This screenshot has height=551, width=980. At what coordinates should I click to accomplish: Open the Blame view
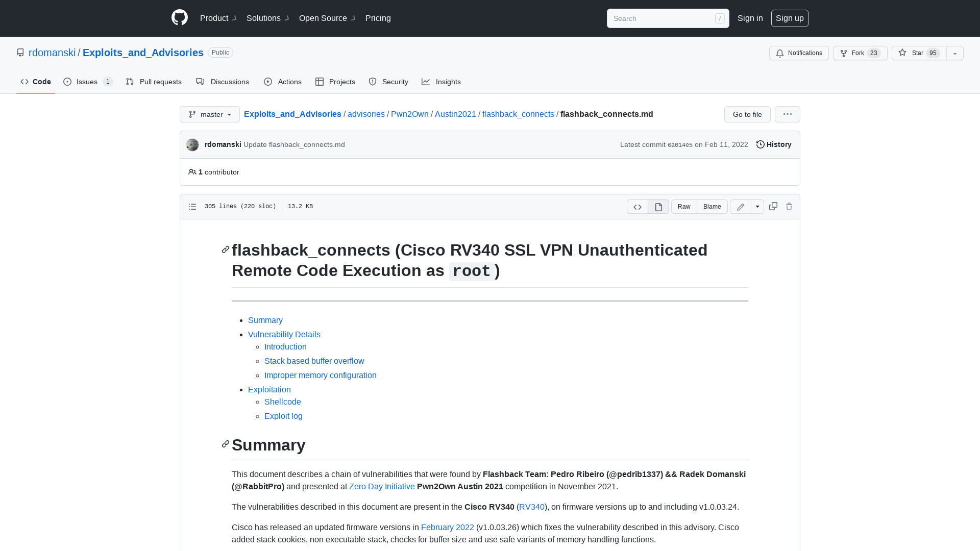(x=712, y=207)
